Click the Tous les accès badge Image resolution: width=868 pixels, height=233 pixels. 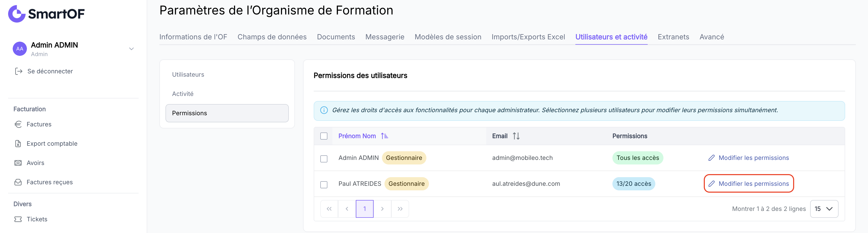coord(638,158)
